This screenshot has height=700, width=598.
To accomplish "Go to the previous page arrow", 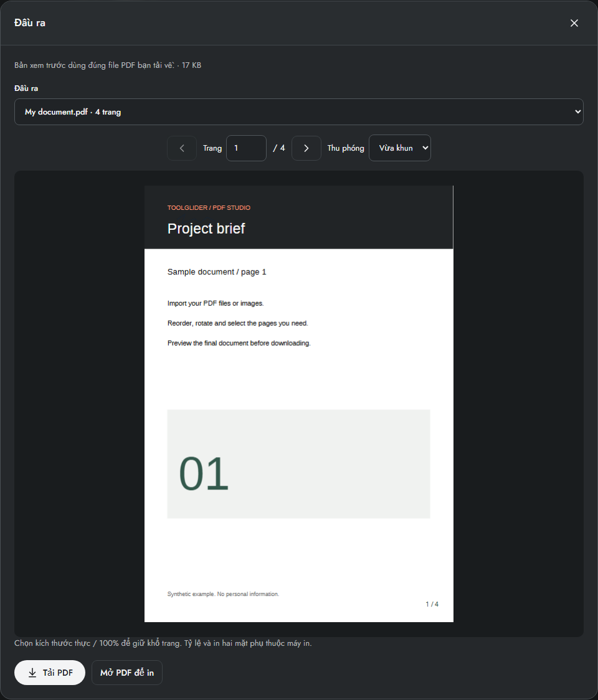I will tap(182, 148).
